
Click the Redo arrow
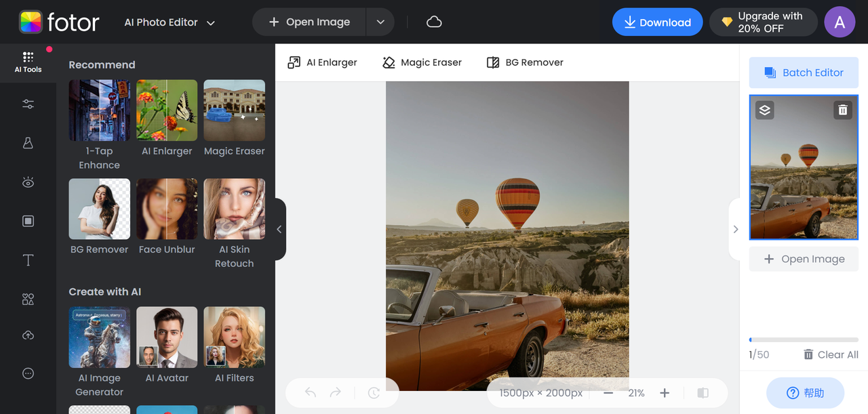pyautogui.click(x=335, y=392)
